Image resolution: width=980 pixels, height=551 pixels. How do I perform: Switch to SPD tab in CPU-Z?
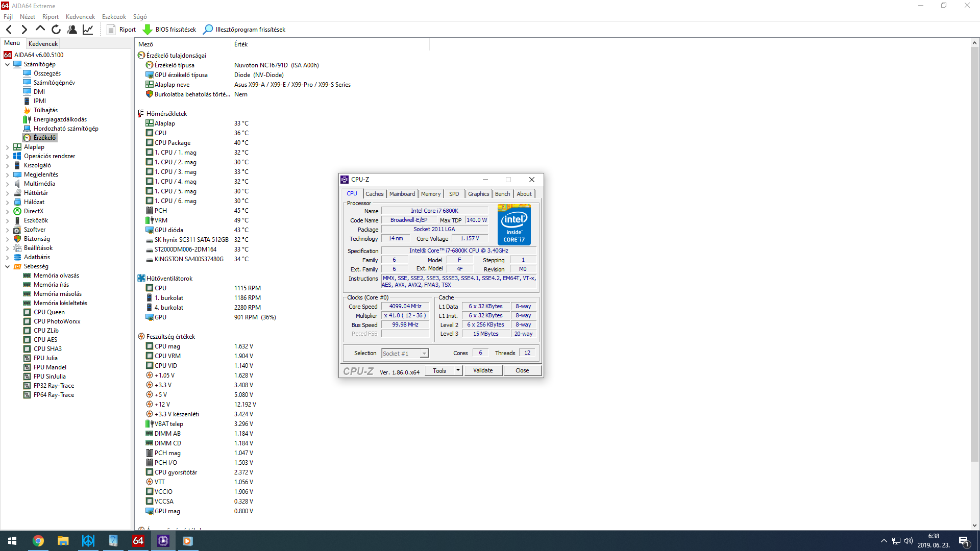point(454,194)
